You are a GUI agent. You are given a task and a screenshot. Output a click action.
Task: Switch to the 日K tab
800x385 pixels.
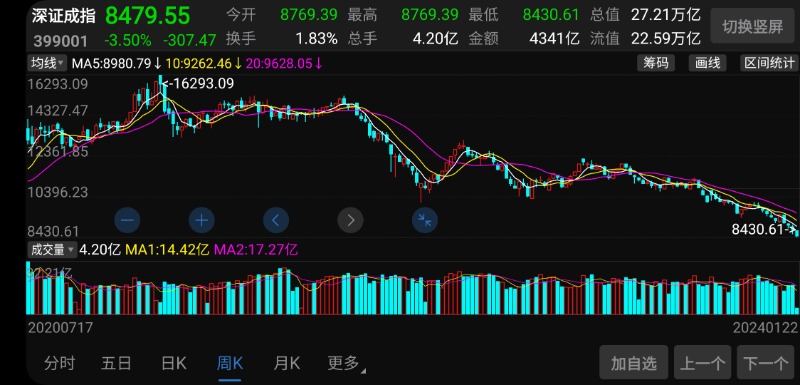(x=173, y=364)
